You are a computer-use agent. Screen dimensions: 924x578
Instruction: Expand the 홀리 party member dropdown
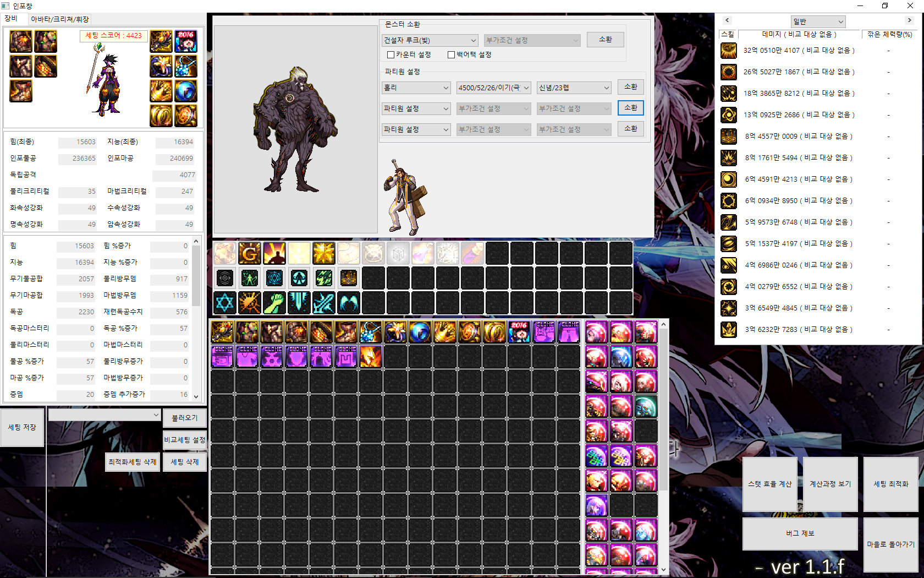coord(416,88)
